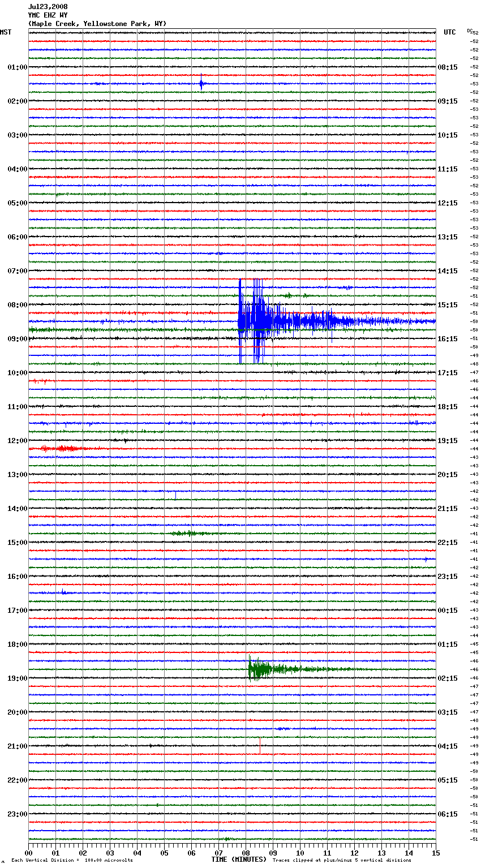Screen dimensions: 481x868
Task: Click minute tick 08 on time axis
Action: click(x=246, y=853)
